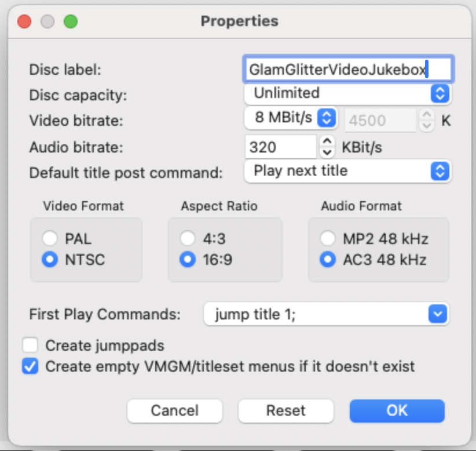This screenshot has width=476, height=451.
Task: Open the Disc capacity dropdown
Action: click(x=347, y=93)
